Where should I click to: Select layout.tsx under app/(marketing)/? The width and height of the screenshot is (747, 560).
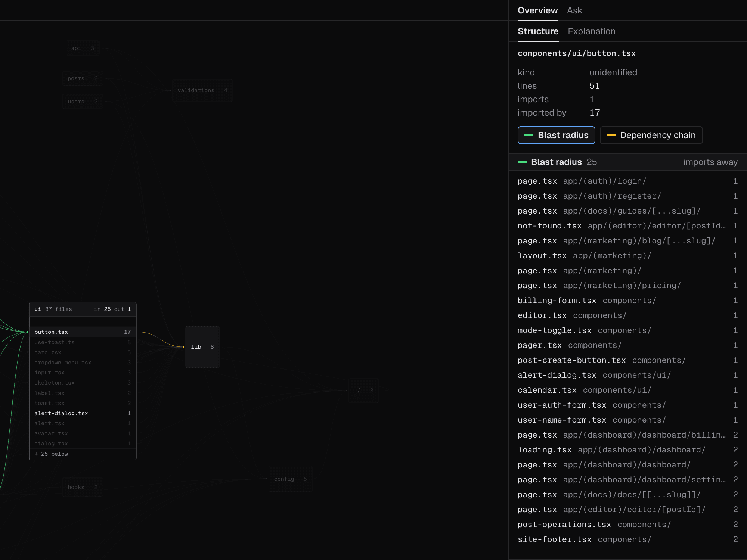tap(627, 256)
